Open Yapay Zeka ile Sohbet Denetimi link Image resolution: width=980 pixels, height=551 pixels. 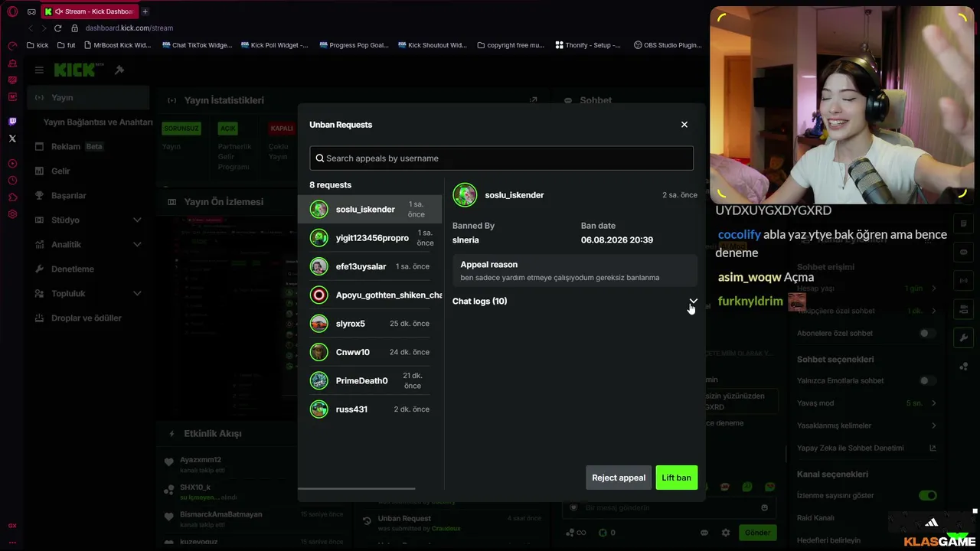tap(867, 448)
